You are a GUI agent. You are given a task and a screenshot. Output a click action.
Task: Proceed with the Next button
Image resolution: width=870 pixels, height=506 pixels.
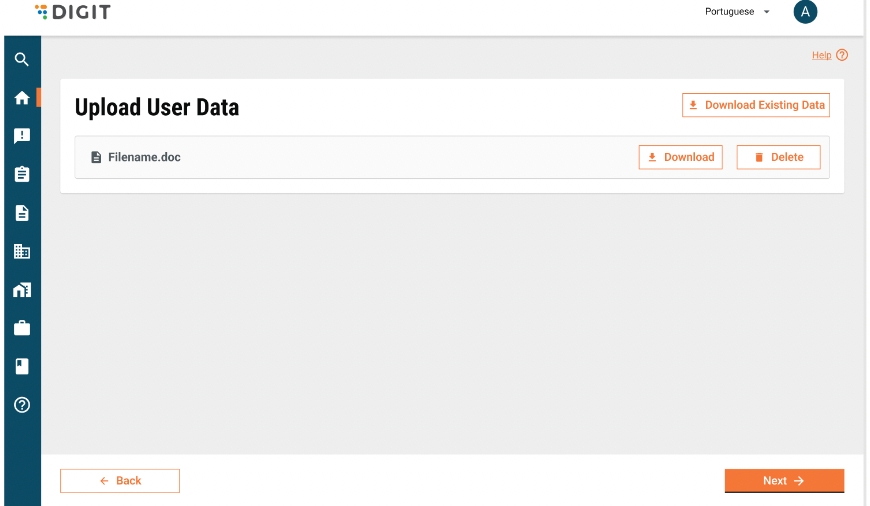click(x=784, y=481)
